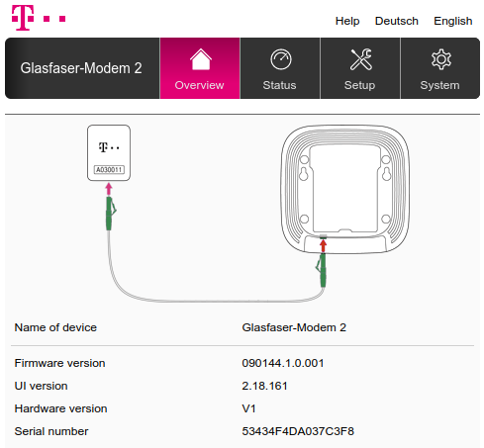
Task: Open the Setup tab label
Action: [359, 85]
